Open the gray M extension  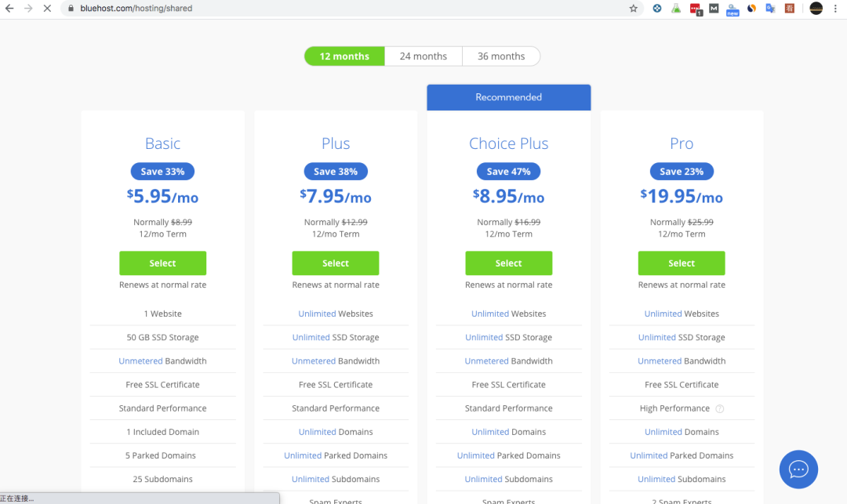coord(714,8)
